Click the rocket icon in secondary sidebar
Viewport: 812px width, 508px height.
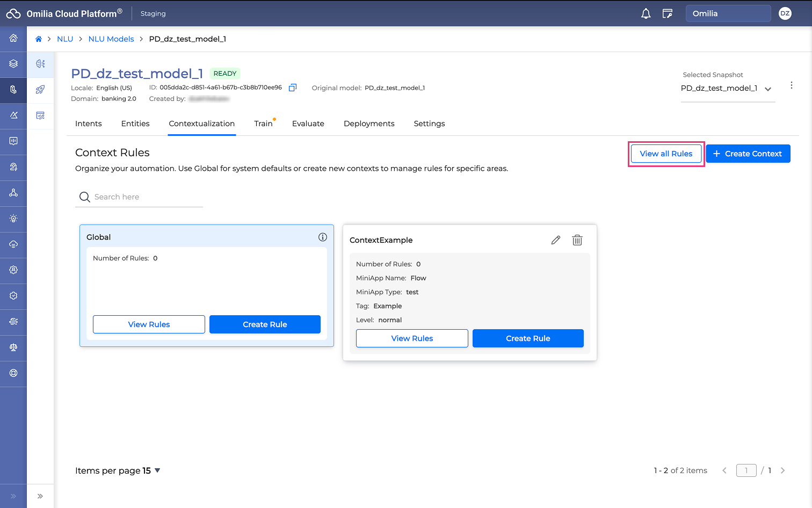[x=40, y=90]
